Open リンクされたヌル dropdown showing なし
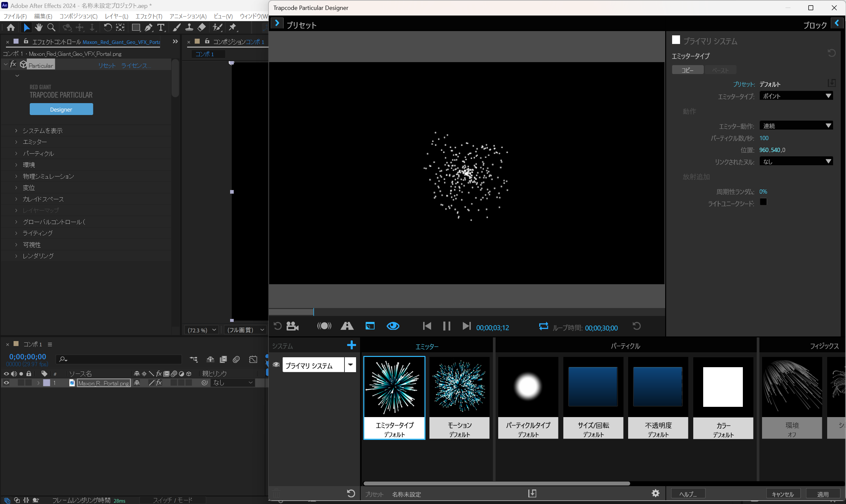The image size is (846, 504). [x=796, y=162]
